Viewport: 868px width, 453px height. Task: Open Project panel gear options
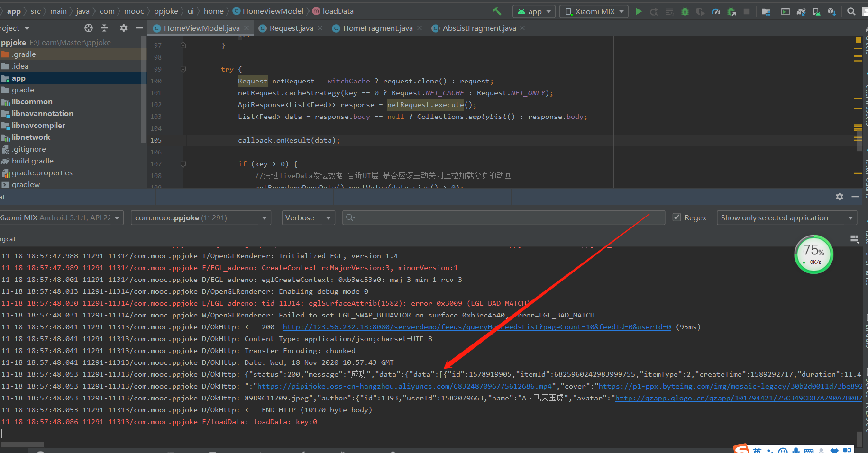click(x=124, y=28)
